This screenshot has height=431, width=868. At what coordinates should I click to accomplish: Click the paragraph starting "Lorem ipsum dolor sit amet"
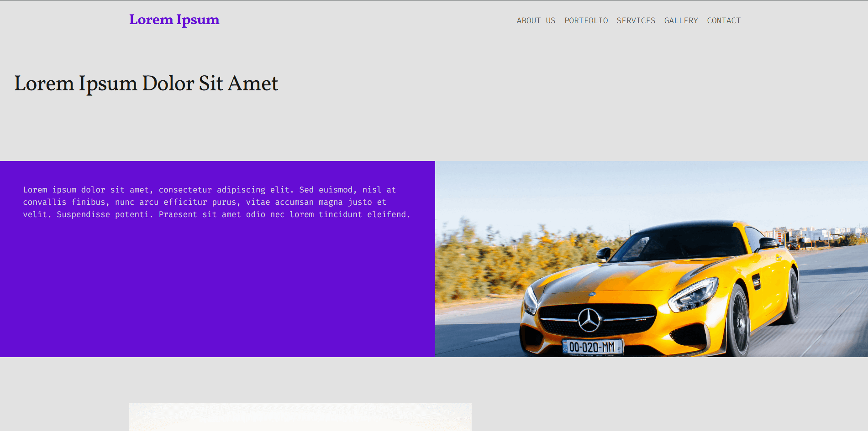(x=217, y=202)
